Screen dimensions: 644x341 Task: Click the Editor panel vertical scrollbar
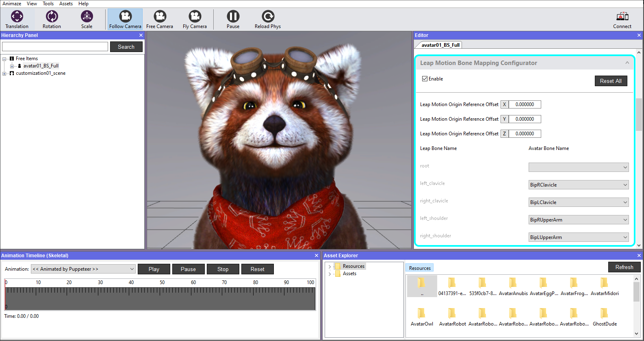pyautogui.click(x=639, y=115)
